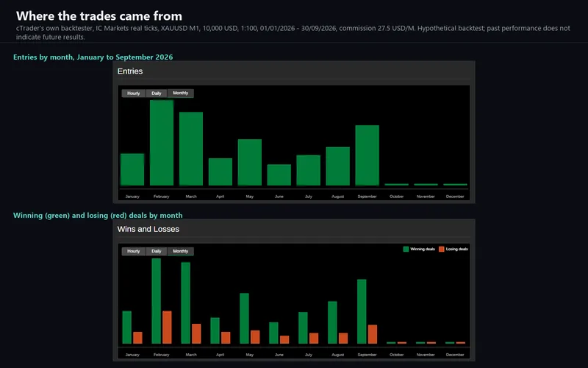Click the January bar in Entries chart

pyautogui.click(x=132, y=169)
